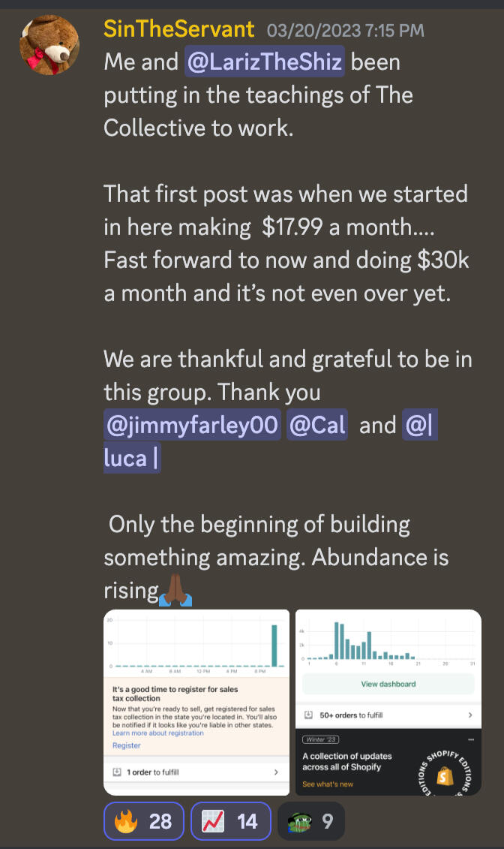Open the SinTheServant username profile
Viewport: 504px width, 849px height.
(179, 29)
